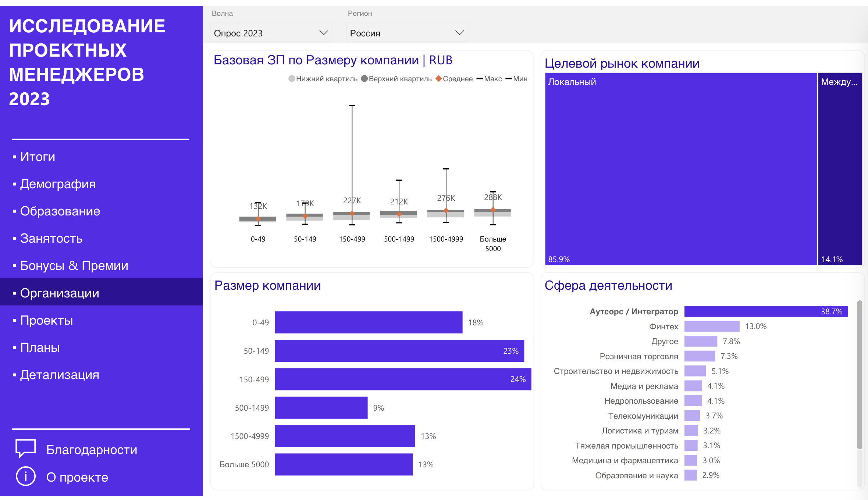Select the 150-499 bar showing 24%
Viewport: 868px width, 500px height.
[403, 379]
